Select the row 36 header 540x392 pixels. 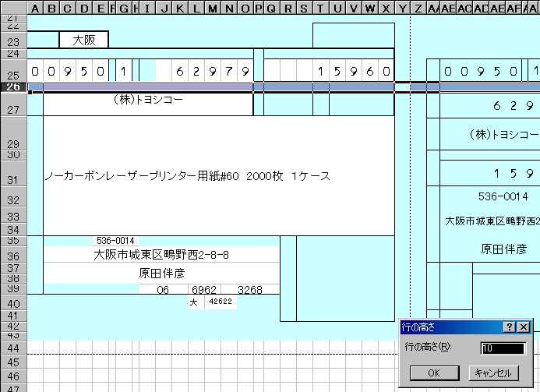[13, 256]
